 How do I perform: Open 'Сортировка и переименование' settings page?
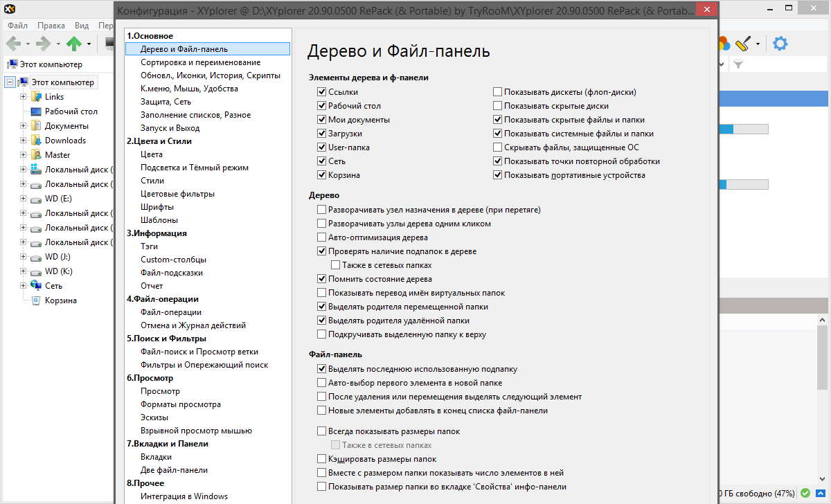coord(200,62)
